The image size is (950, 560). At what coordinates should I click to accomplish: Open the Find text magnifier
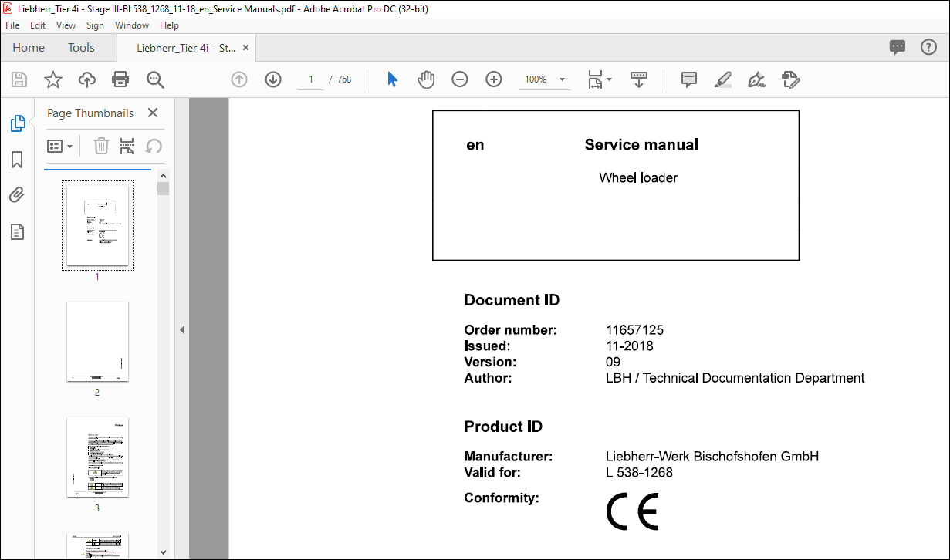(x=156, y=79)
